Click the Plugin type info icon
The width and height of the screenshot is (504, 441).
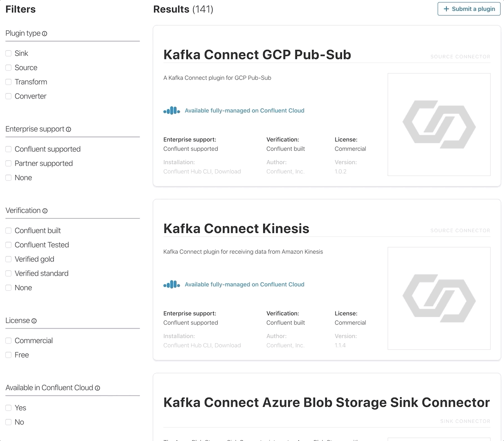click(x=45, y=34)
